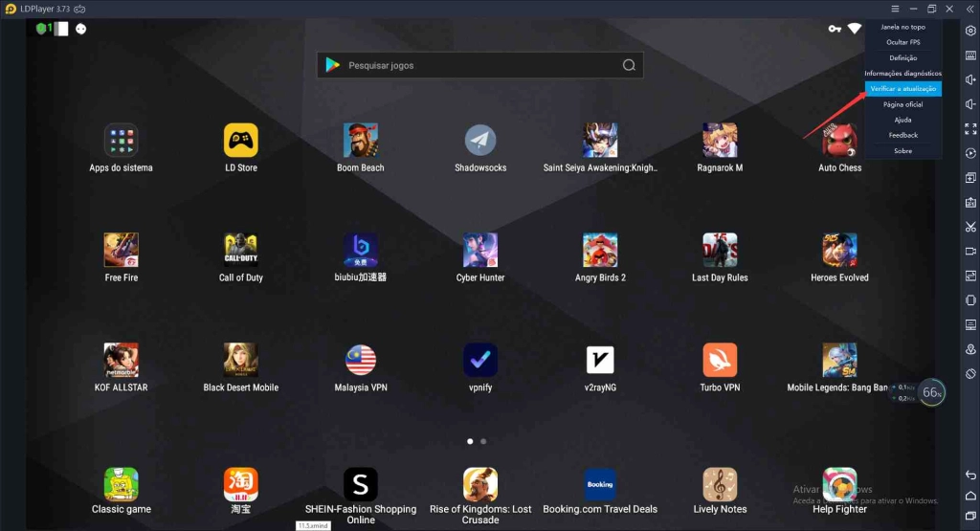This screenshot has height=531, width=980.
Task: Select 'Verificar a atualização' menu entry
Action: click(x=902, y=89)
